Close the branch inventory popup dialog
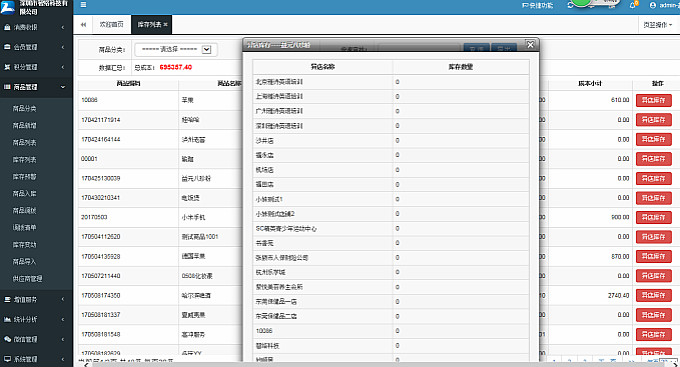Screen dimensions: 680x367 pos(530,45)
